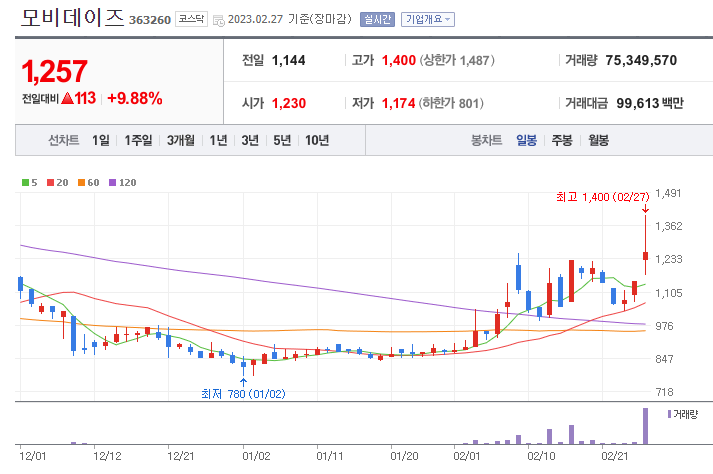Switch to 주봉 weekly candle chart

click(x=562, y=140)
